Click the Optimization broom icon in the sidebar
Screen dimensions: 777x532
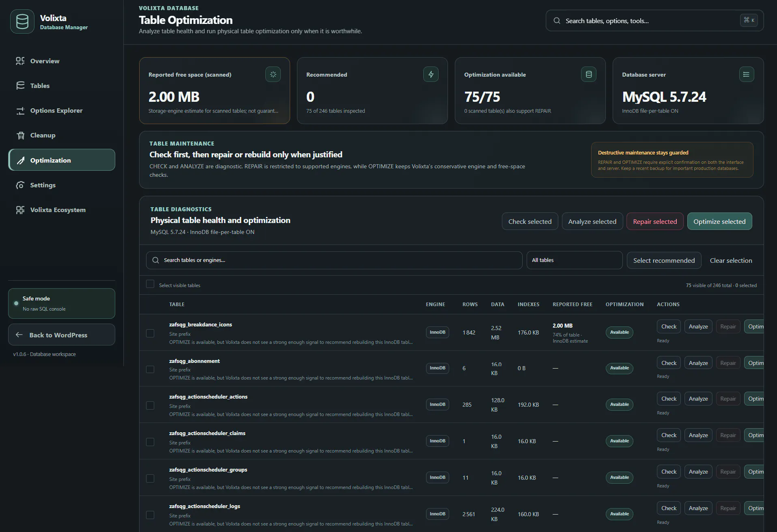(x=20, y=161)
